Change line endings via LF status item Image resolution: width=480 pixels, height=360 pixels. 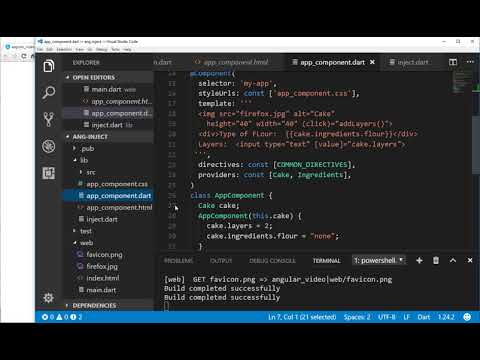coord(407,317)
